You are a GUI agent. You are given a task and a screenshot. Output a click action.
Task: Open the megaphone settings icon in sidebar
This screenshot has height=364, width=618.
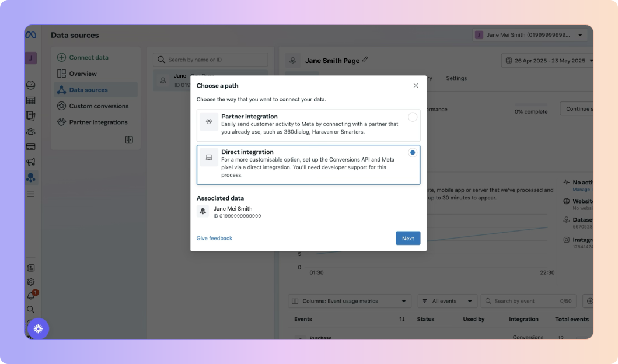[x=31, y=162]
